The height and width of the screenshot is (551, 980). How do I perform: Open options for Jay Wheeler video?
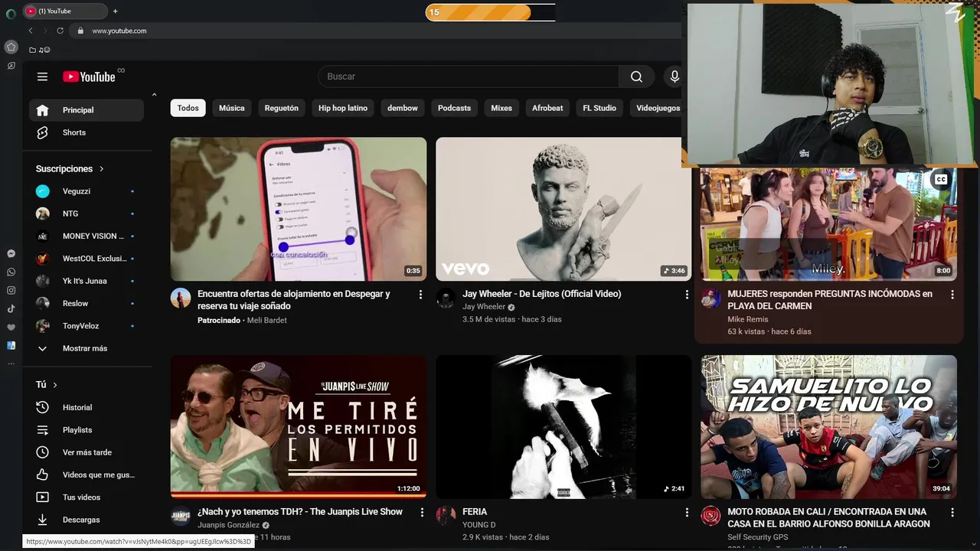(686, 295)
